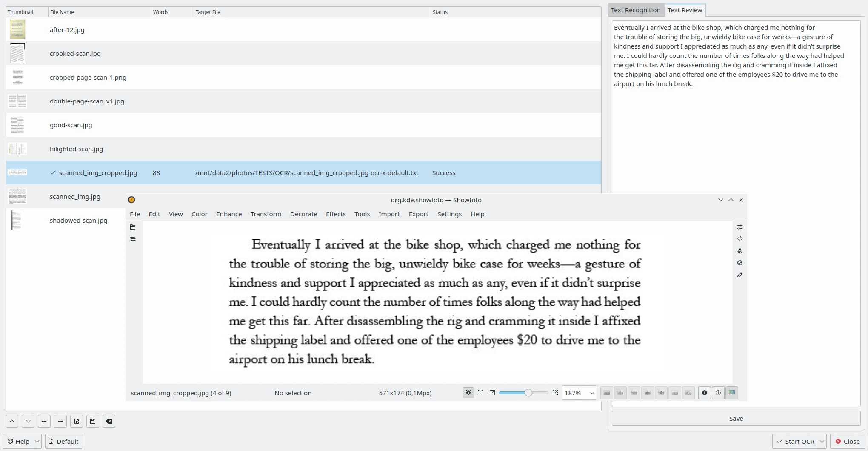Click the Save button under text review
Screen dimensions: 868x451
tap(736, 418)
